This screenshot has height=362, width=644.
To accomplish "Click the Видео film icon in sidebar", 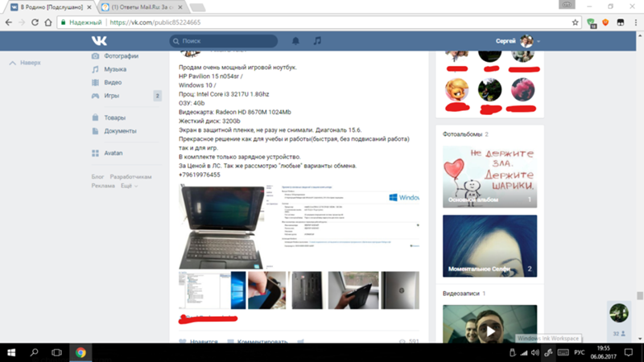I will pyautogui.click(x=95, y=83).
